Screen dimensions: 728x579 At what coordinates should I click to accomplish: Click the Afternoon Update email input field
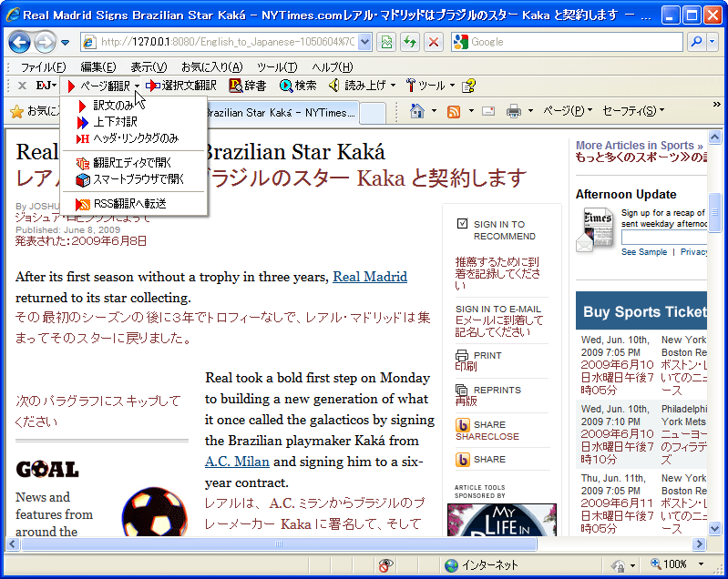tap(664, 238)
